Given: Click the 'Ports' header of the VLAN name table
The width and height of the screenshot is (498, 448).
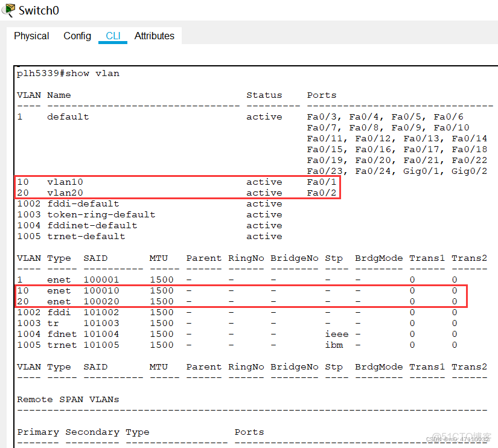Looking at the screenshot, I should [321, 95].
